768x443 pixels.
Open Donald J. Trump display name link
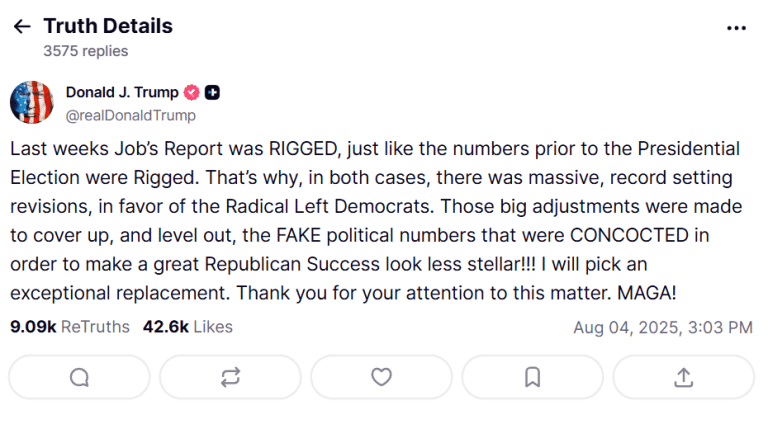click(x=122, y=92)
